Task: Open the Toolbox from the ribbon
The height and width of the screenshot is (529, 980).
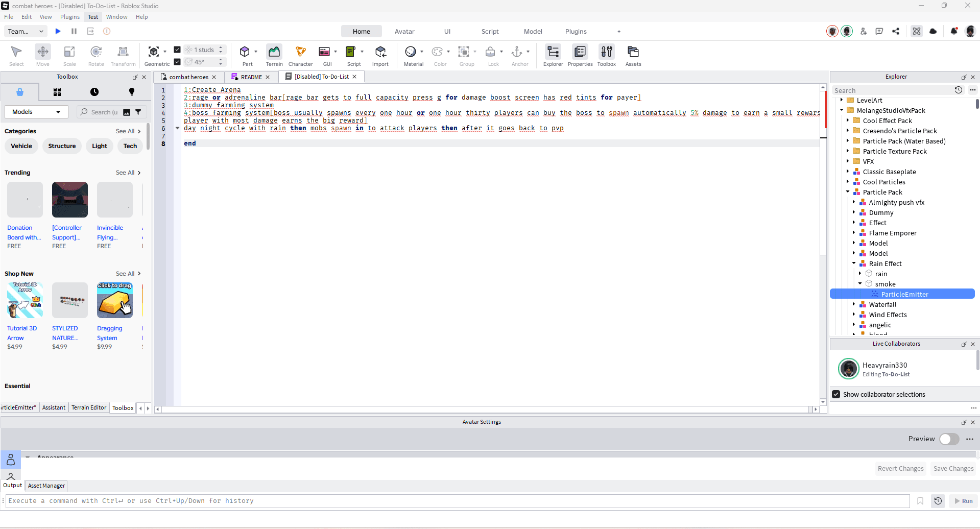Action: [x=607, y=55]
